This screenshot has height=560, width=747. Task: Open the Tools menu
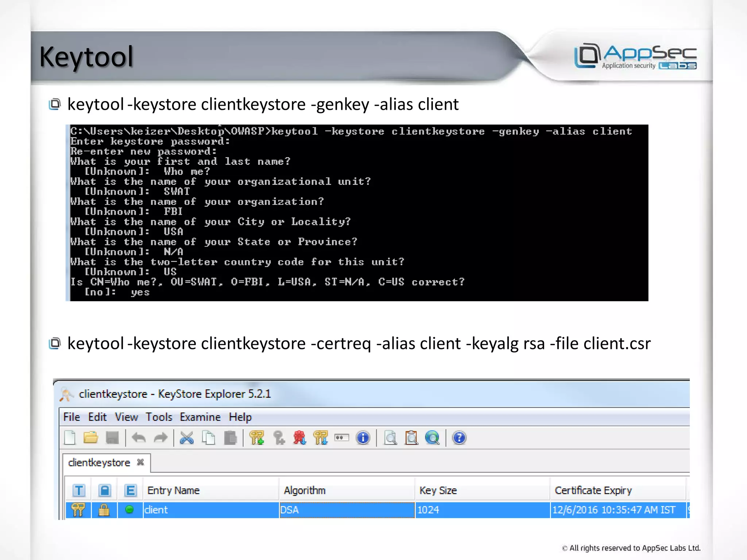point(159,417)
